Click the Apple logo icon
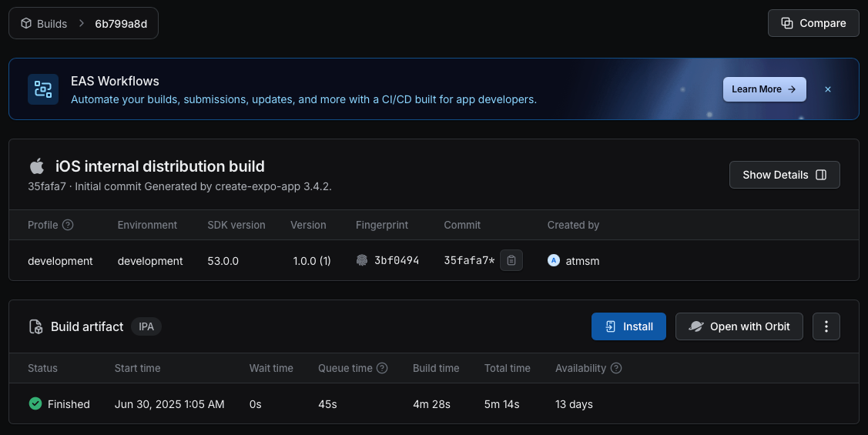868x435 pixels. click(36, 166)
